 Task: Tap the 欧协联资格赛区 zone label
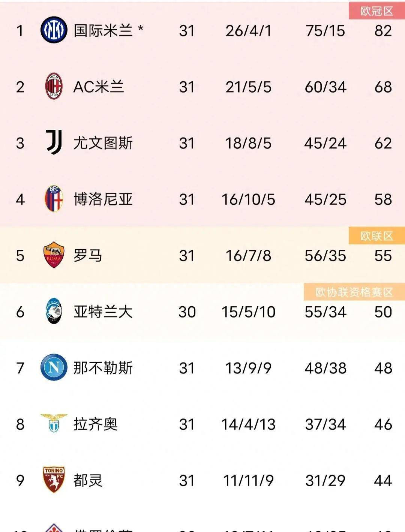point(354,292)
